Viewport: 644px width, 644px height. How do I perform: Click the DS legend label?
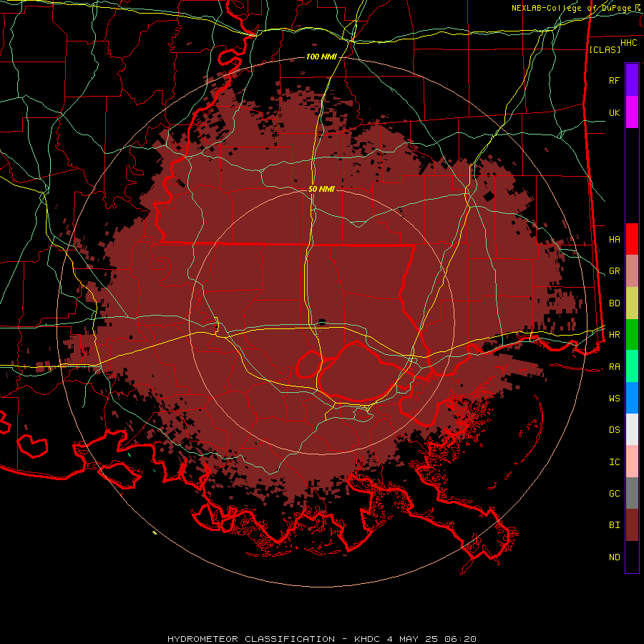pos(615,430)
